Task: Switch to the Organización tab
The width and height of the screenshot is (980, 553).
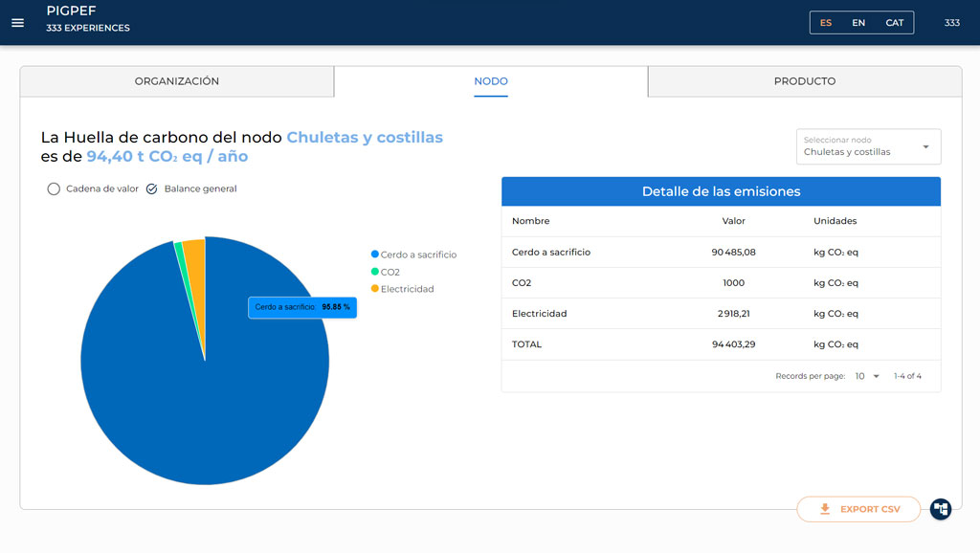Action: [x=177, y=81]
